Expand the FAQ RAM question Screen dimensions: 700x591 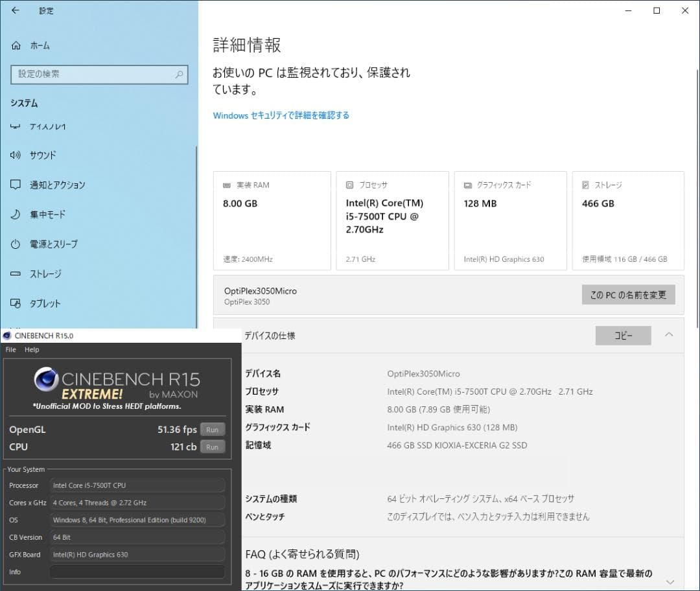(670, 581)
